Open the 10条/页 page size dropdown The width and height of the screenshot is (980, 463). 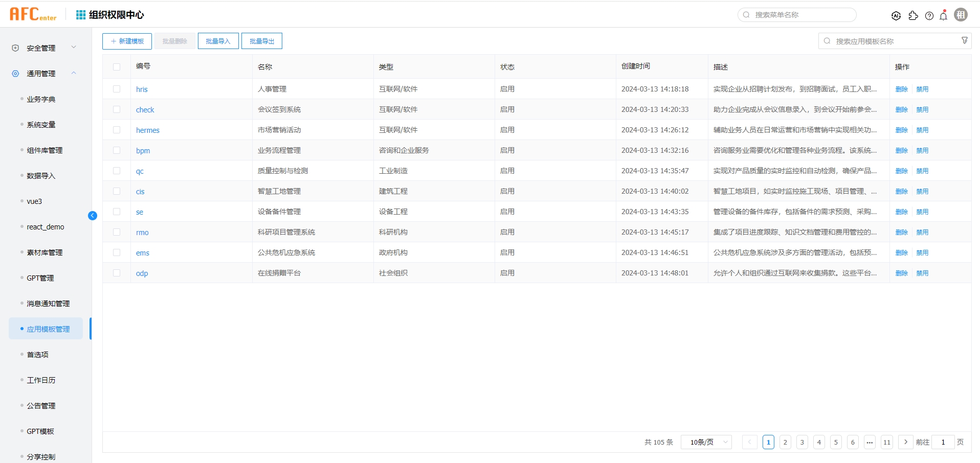point(706,442)
